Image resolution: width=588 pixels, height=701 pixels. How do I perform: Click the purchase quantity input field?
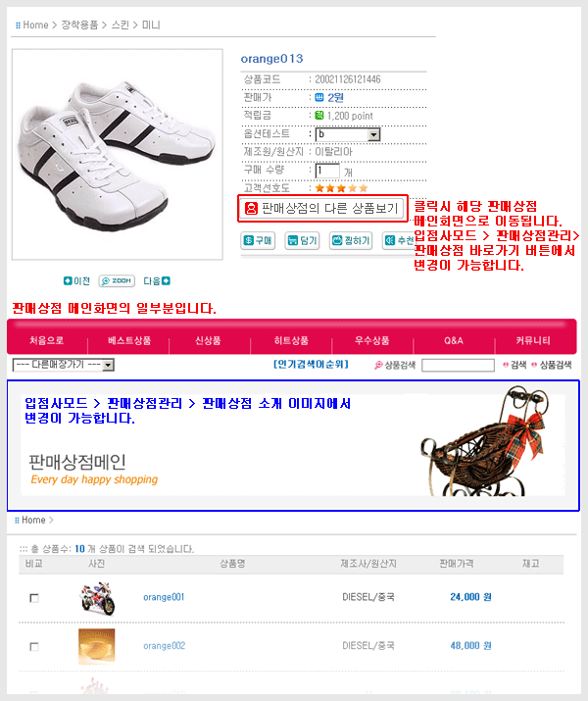pos(327,171)
